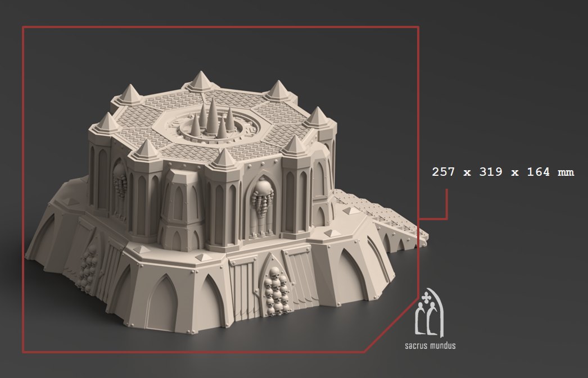The image size is (588, 378).
Task: Click the "sacrus mundus" brand text
Action: click(x=430, y=345)
